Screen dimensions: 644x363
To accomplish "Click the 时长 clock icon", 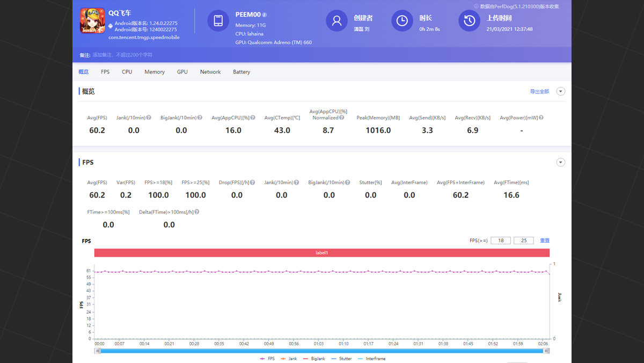I will 402,21.
